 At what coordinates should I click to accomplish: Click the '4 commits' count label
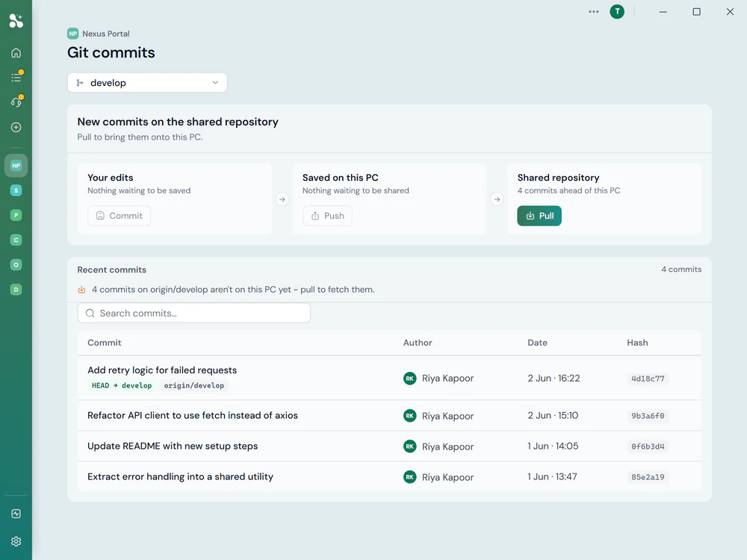pos(681,270)
